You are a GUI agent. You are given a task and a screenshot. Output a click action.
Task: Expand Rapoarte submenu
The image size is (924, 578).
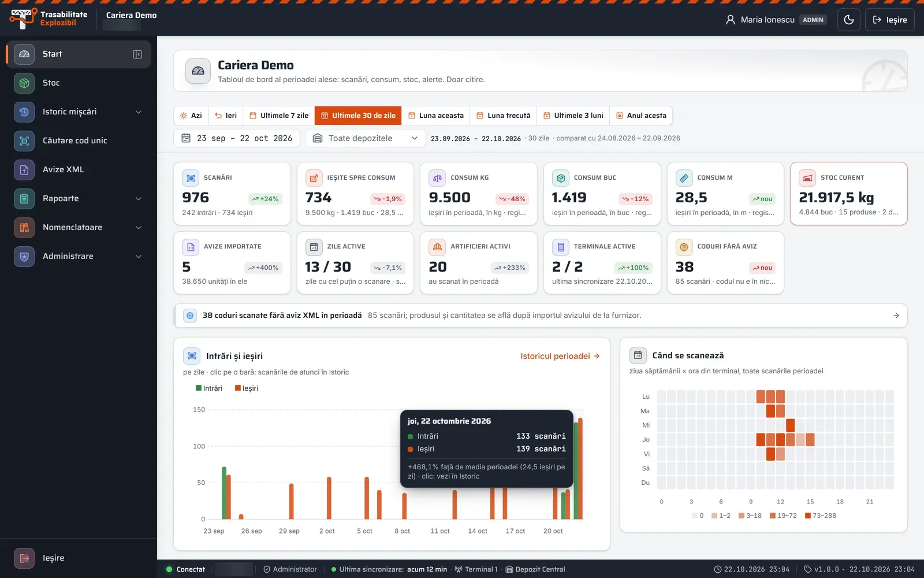pos(139,198)
